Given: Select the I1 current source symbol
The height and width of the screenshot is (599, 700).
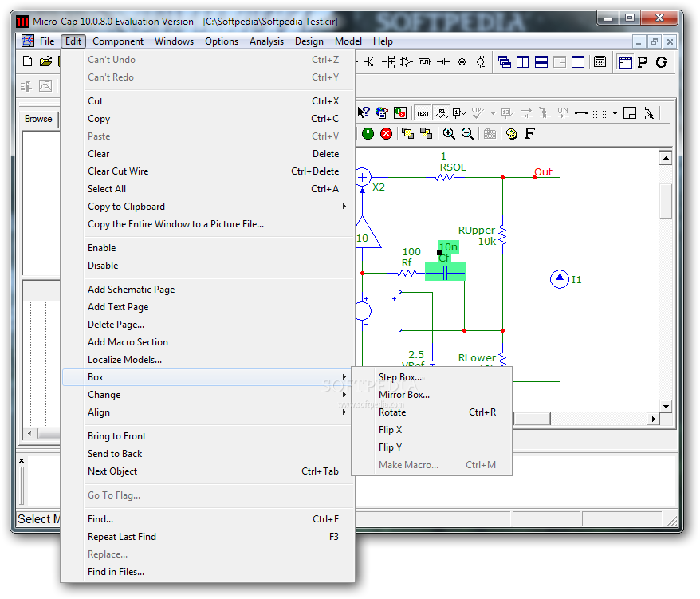Looking at the screenshot, I should point(560,279).
